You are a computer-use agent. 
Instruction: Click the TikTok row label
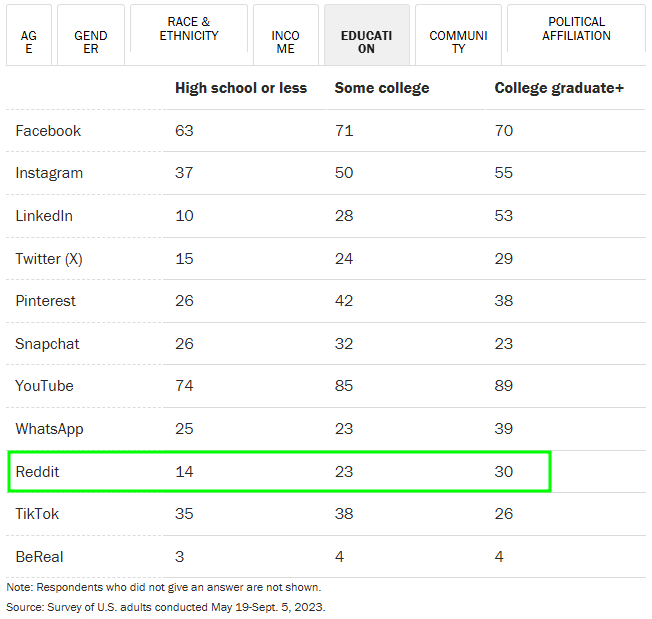pyautogui.click(x=36, y=514)
